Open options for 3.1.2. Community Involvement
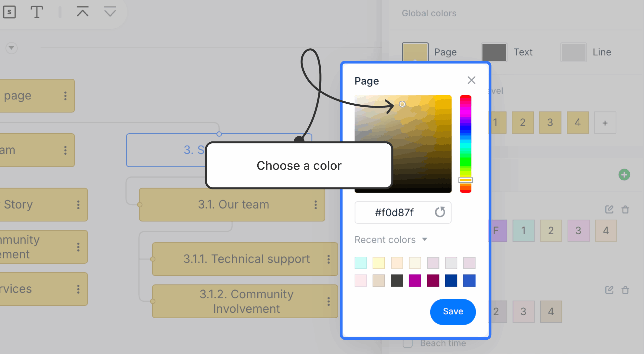This screenshot has width=644, height=354. point(329,301)
